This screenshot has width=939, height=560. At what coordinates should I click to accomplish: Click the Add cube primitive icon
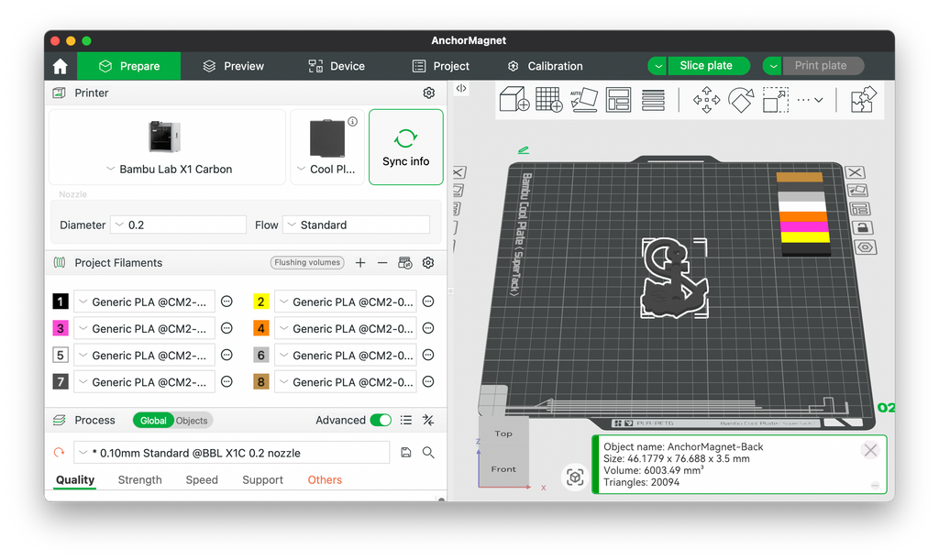[514, 99]
